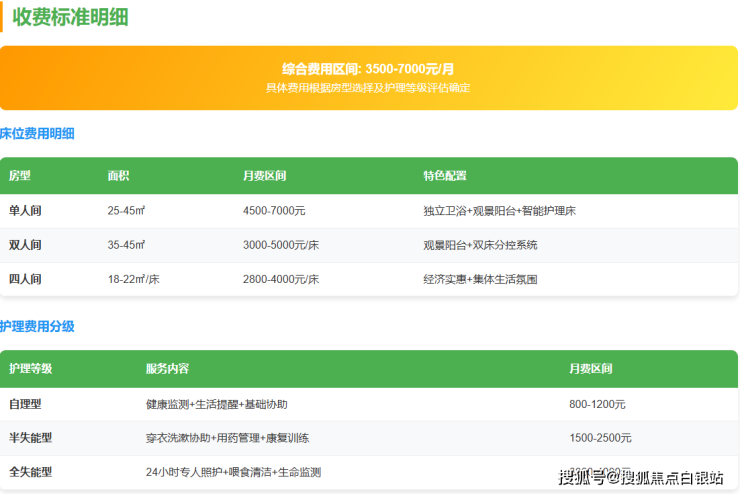The image size is (740, 494).
Task: Click the 房型 column header
Action: click(20, 176)
